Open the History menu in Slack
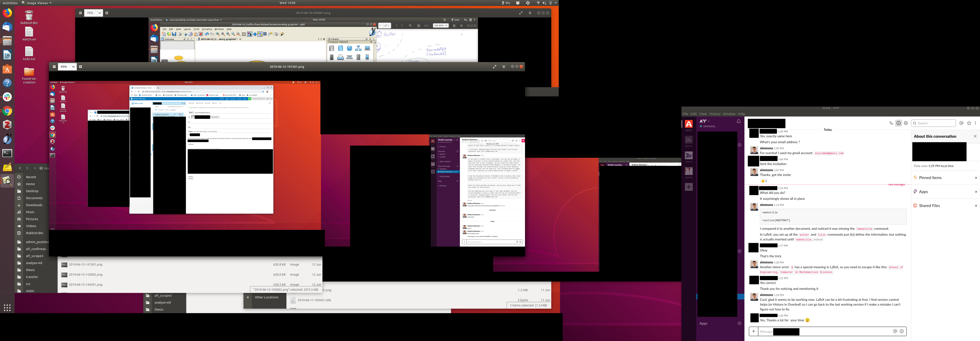Screen dimensions: 980x341 click(x=714, y=114)
